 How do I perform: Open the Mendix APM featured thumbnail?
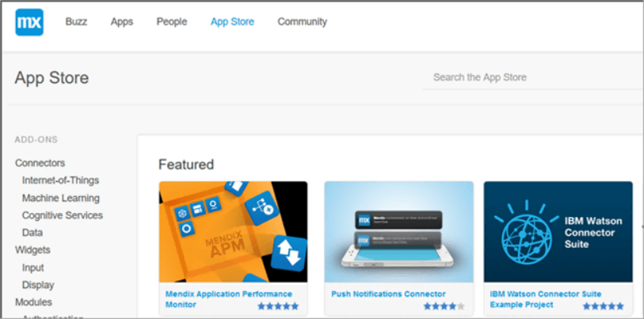pyautogui.click(x=233, y=232)
